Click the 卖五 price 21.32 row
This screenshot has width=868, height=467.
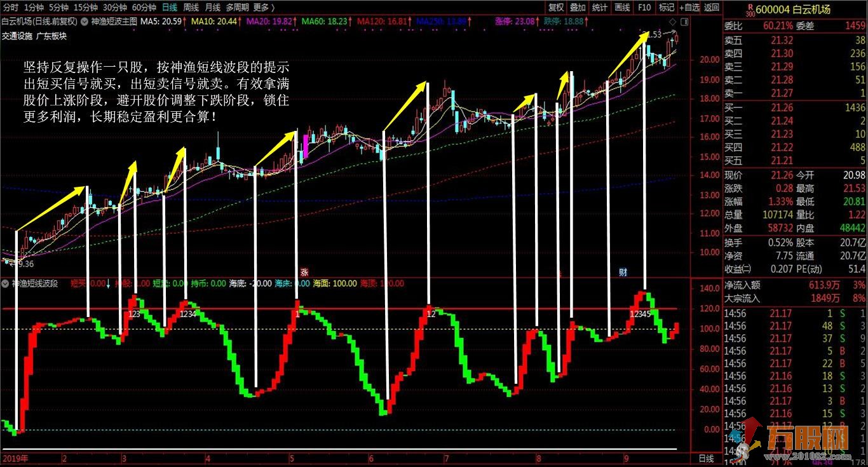(x=796, y=40)
